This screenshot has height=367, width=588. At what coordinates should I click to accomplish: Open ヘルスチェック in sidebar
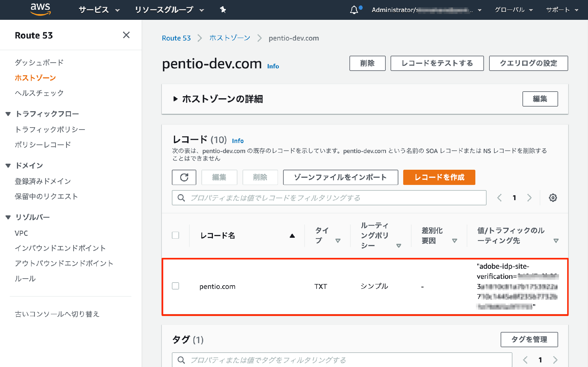(x=39, y=93)
